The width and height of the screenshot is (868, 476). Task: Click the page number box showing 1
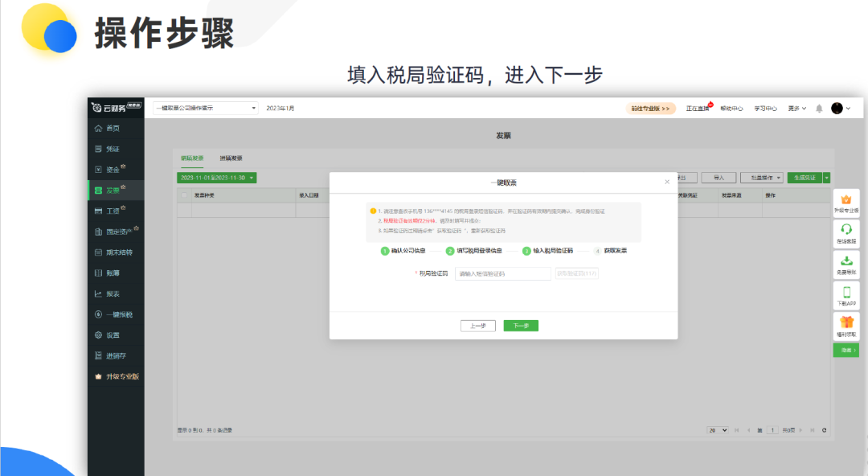773,430
